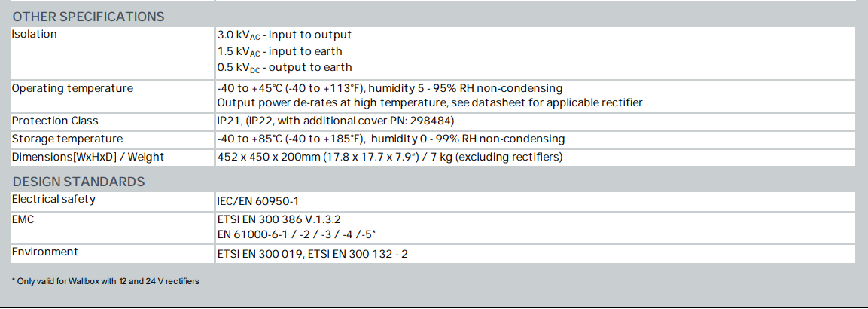Viewport: 868px width, 309px height.
Task: Select the 3.0 kVAC input to output line
Action: [284, 35]
